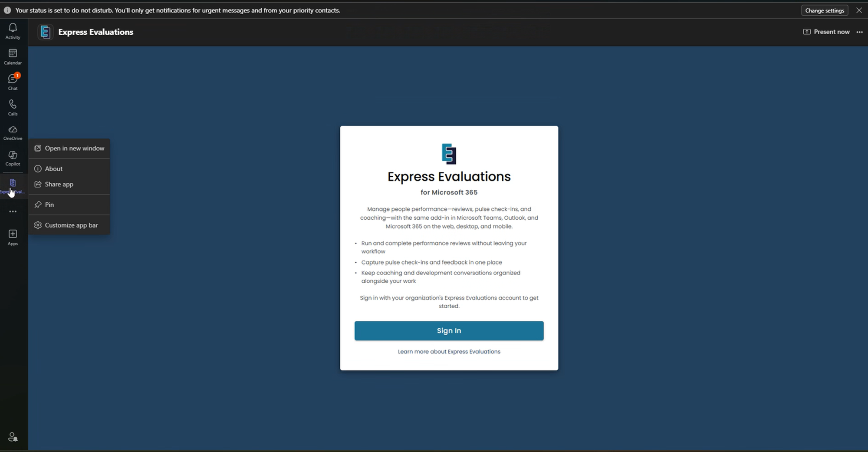Sign in to Express Evaluations
Image resolution: width=868 pixels, height=452 pixels.
(449, 331)
